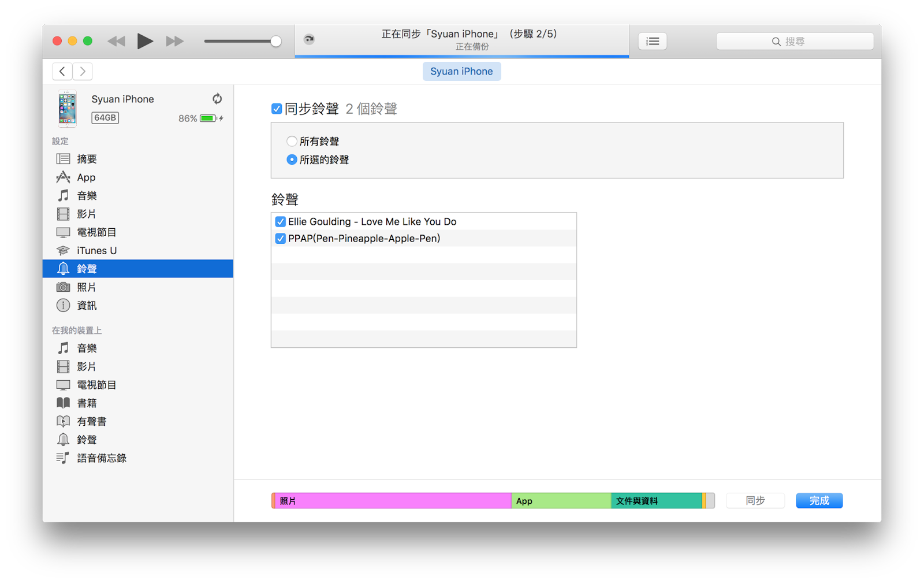Click the 86% battery text
The width and height of the screenshot is (924, 583).
point(188,118)
